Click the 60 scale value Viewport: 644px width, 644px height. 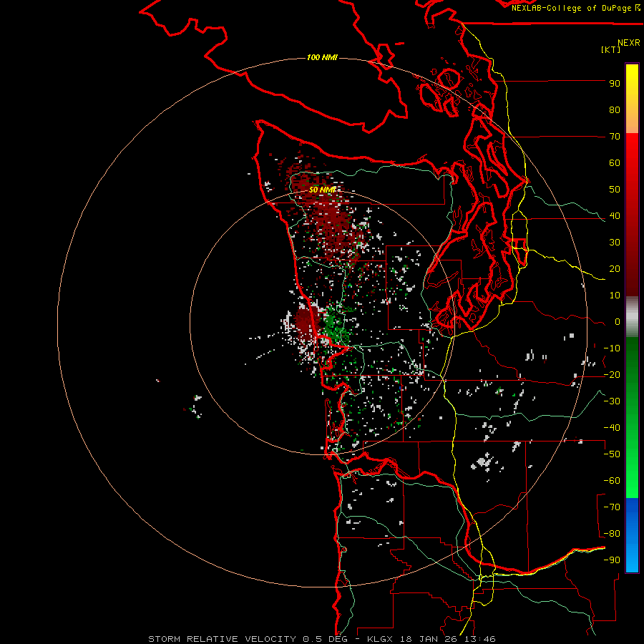[x=615, y=163]
